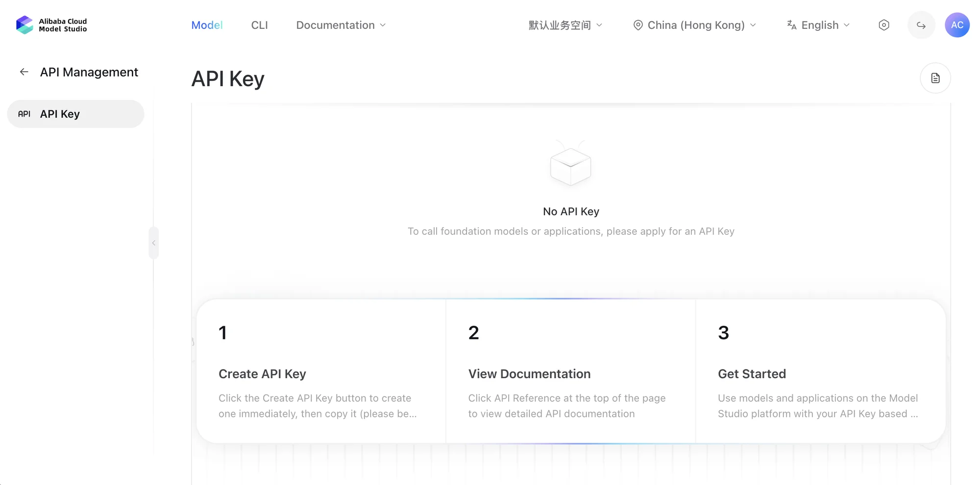This screenshot has width=980, height=485.
Task: Expand the Documentation menu
Action: coord(341,25)
